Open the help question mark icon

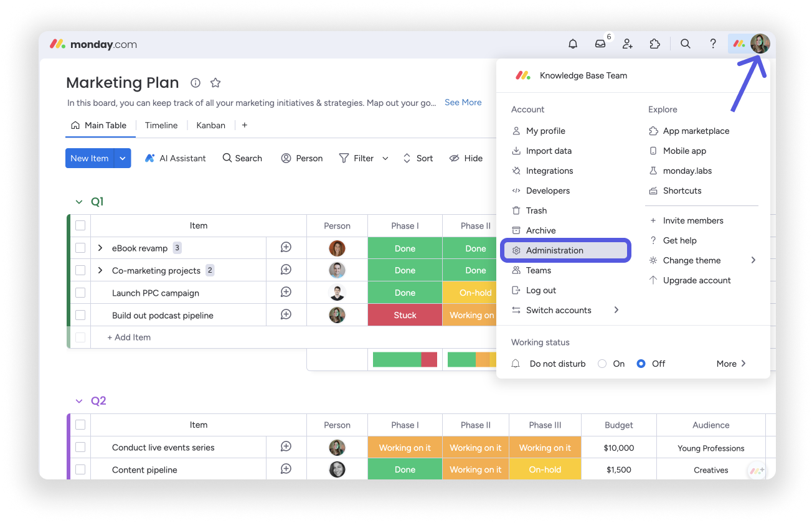coord(713,44)
